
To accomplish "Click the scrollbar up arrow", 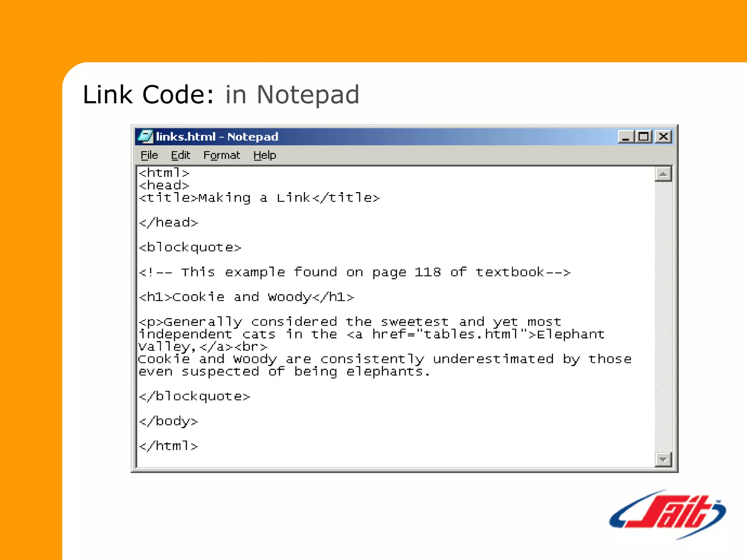I will click(663, 174).
